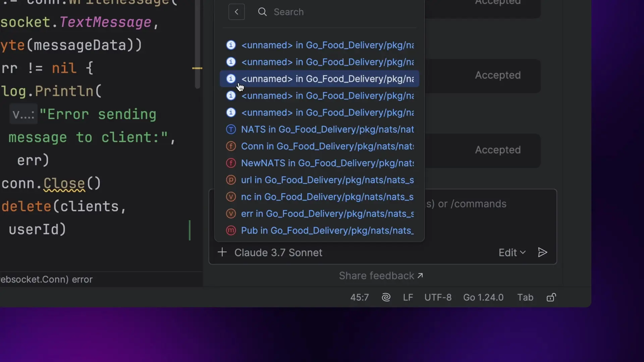
Task: Click the f icon beside Conn
Action: (231, 146)
